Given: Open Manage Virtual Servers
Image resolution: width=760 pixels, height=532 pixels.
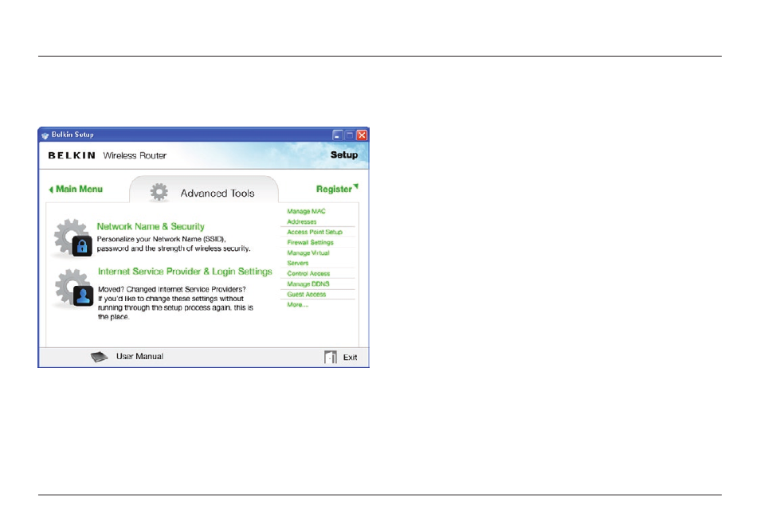Looking at the screenshot, I should point(308,258).
